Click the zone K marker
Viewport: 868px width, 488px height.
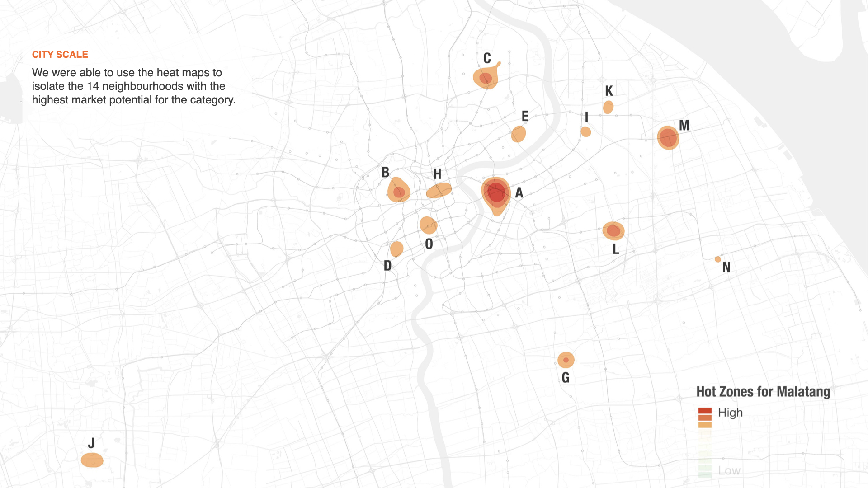click(609, 108)
